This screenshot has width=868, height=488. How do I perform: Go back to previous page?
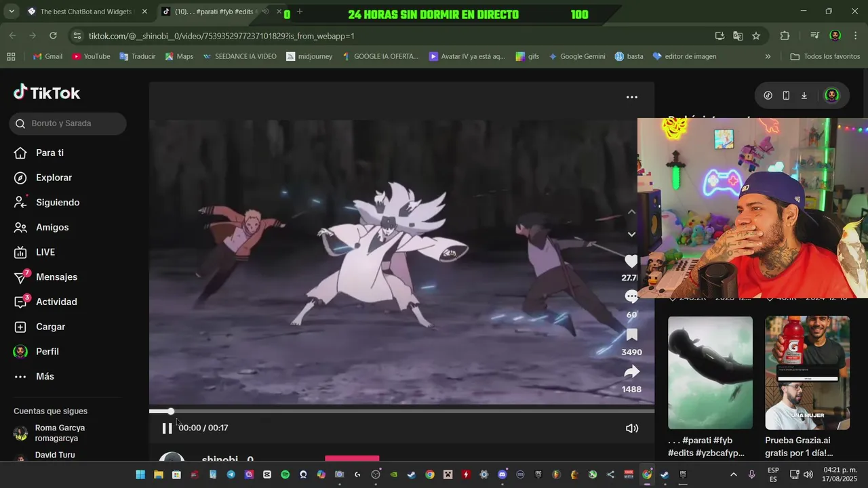coord(12,36)
